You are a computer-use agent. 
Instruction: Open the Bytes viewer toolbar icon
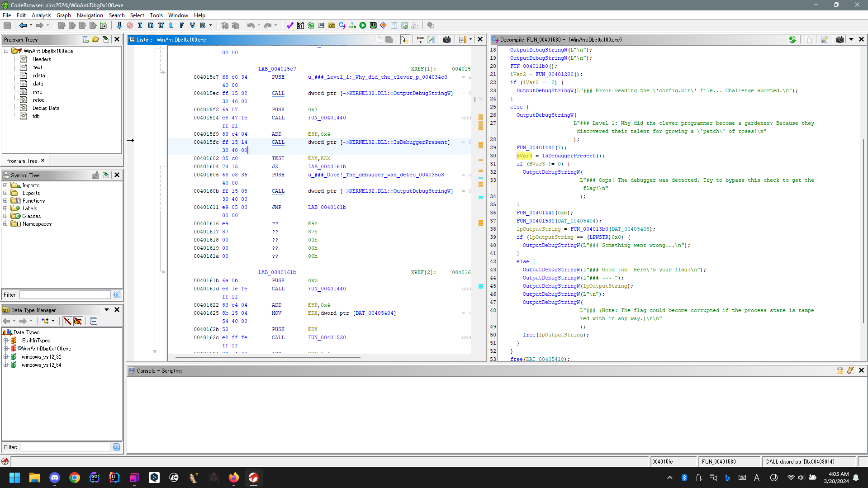(300, 25)
